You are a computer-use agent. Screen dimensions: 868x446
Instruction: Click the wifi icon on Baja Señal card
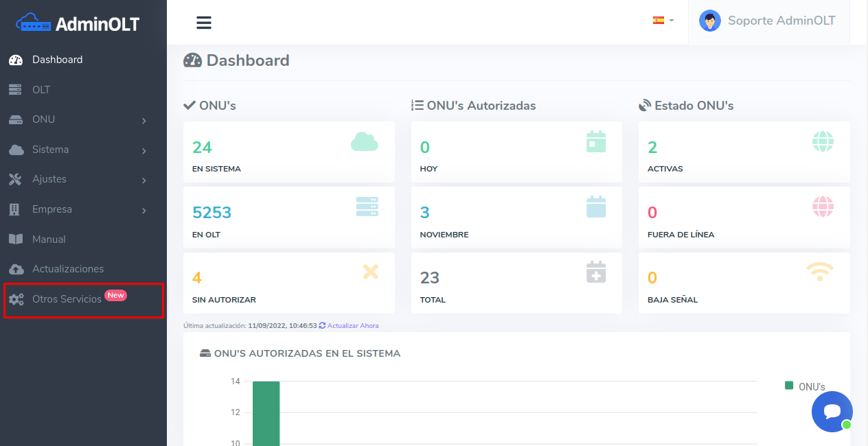pyautogui.click(x=820, y=272)
